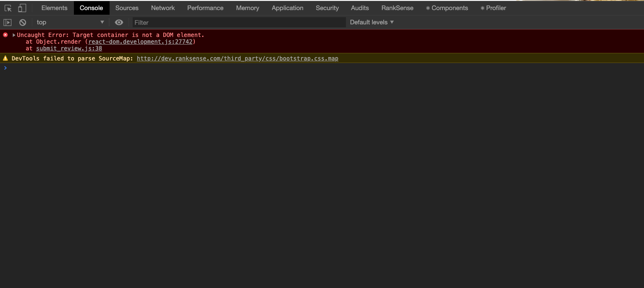Image resolution: width=644 pixels, height=288 pixels.
Task: Open the Default levels dropdown
Action: point(371,22)
